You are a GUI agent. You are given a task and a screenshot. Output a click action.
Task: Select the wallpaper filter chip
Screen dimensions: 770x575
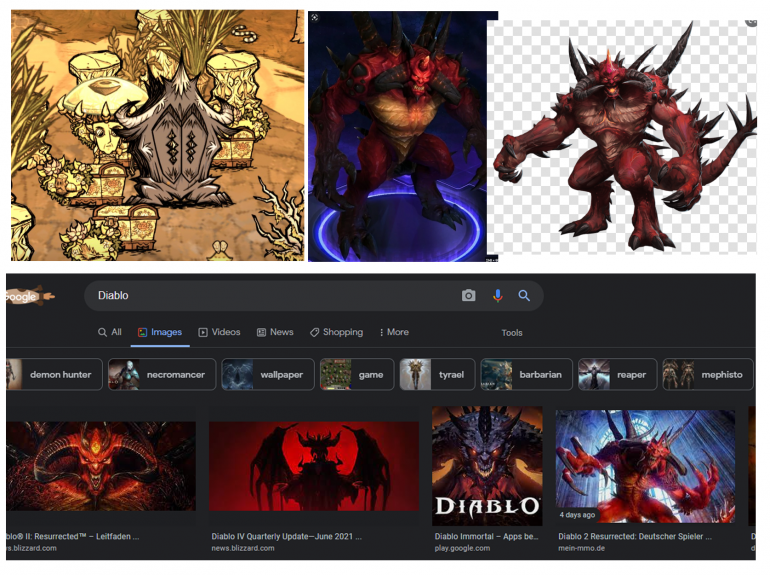point(268,375)
